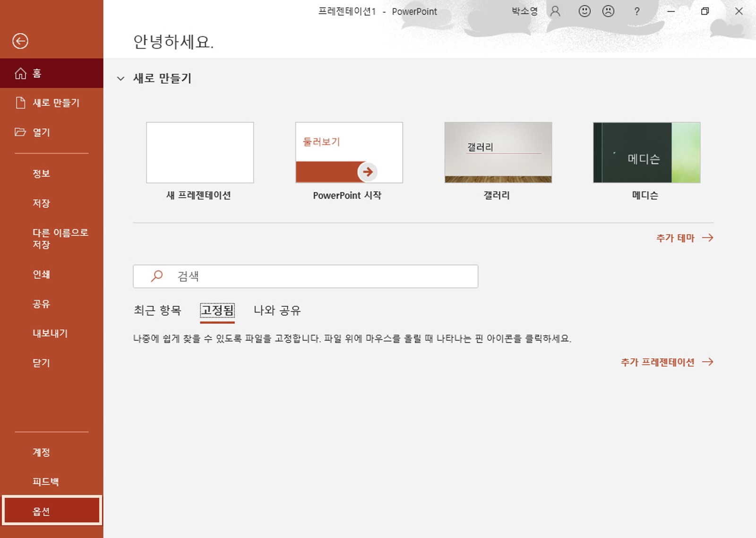Click 닫기 in the sidebar

pos(52,363)
